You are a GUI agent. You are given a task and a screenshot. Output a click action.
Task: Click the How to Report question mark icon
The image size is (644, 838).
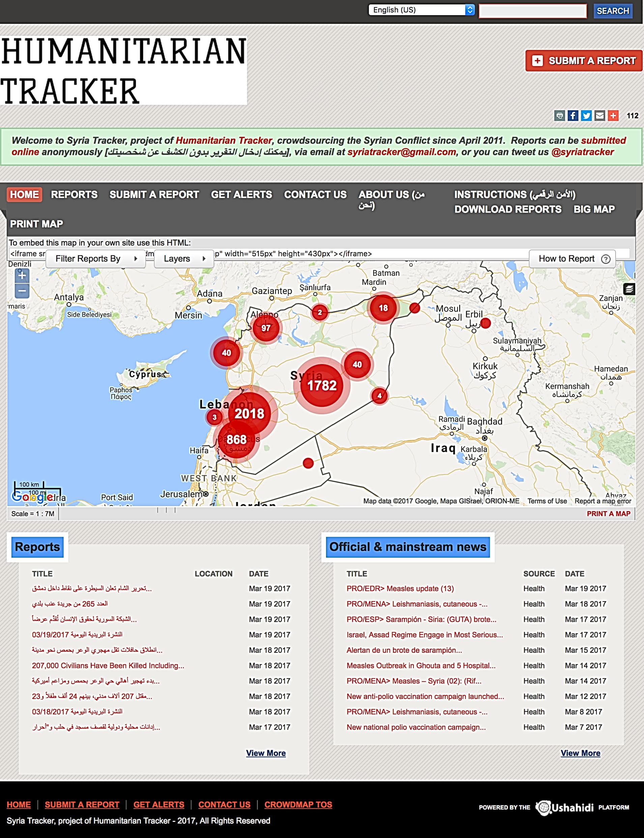[x=606, y=259]
